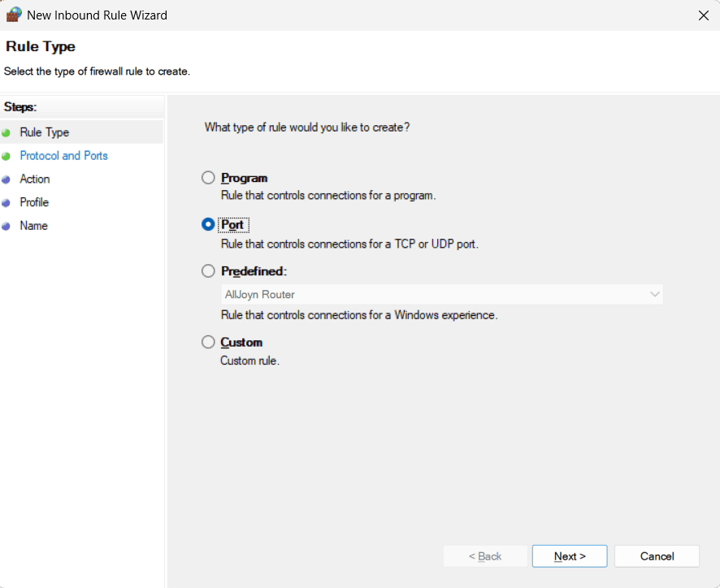Click the dropdown chevron on the Predefined box
The width and height of the screenshot is (720, 588).
655,294
